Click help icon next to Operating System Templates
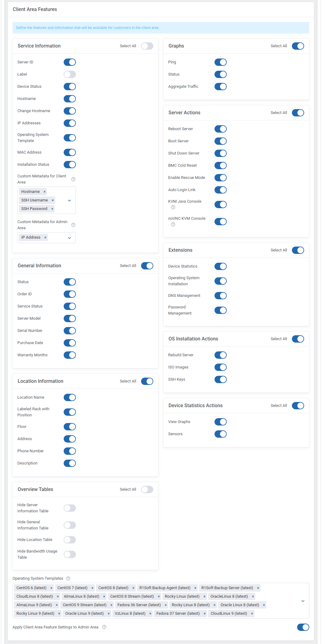Screen dimensions: 323x644 [x=68, y=578]
